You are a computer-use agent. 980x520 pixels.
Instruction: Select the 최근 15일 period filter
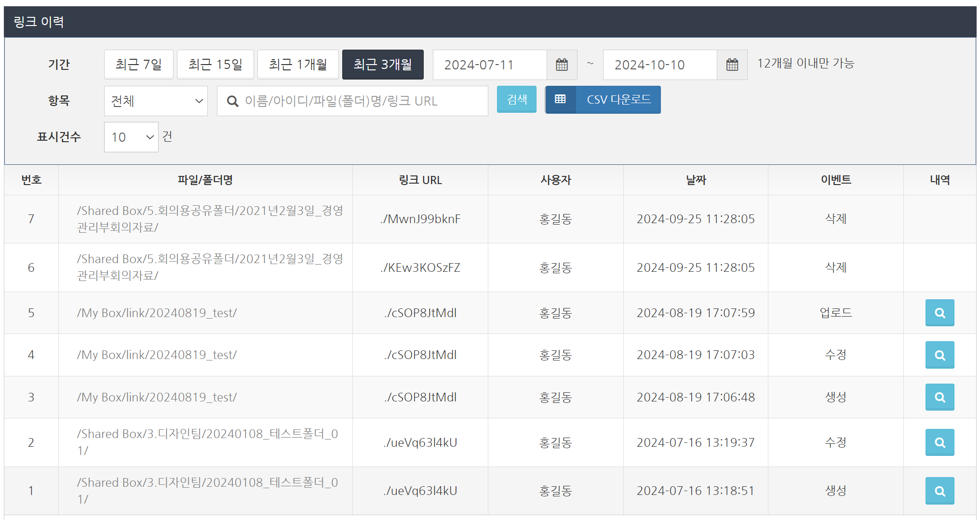coord(215,65)
